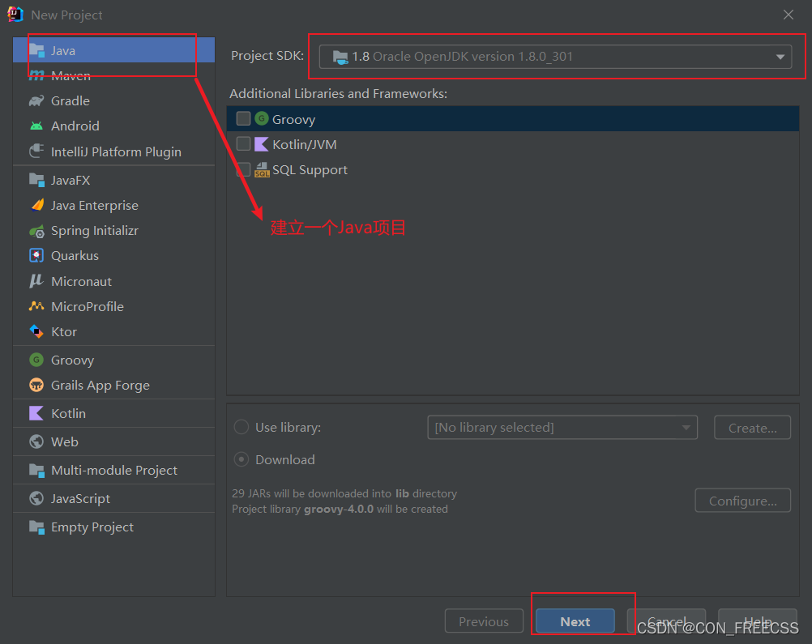Close the New Project dialog
This screenshot has width=812, height=644.
pyautogui.click(x=788, y=15)
